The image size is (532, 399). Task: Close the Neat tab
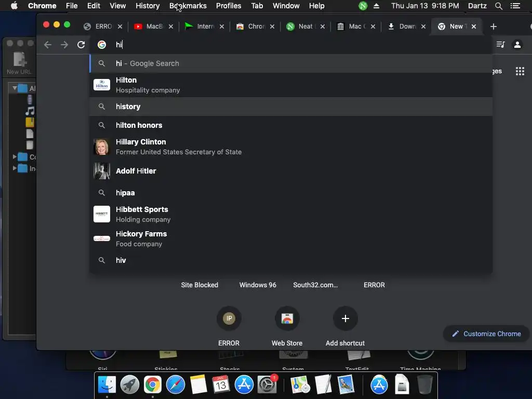coord(322,26)
